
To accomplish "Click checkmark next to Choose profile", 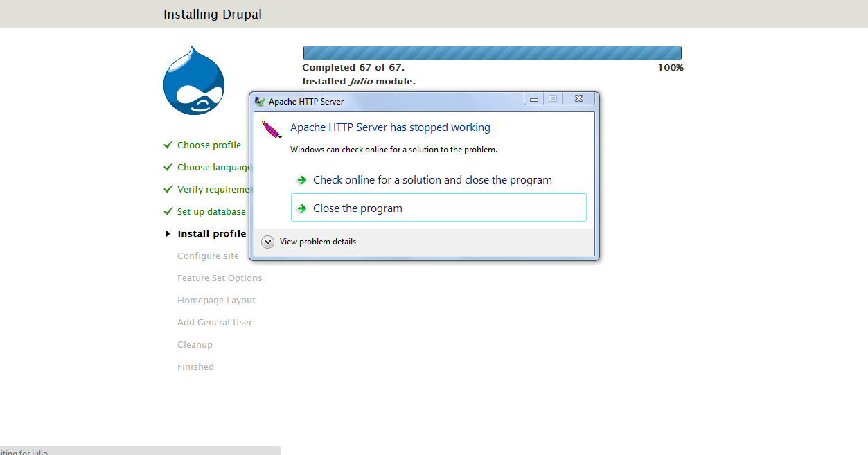I will [168, 145].
